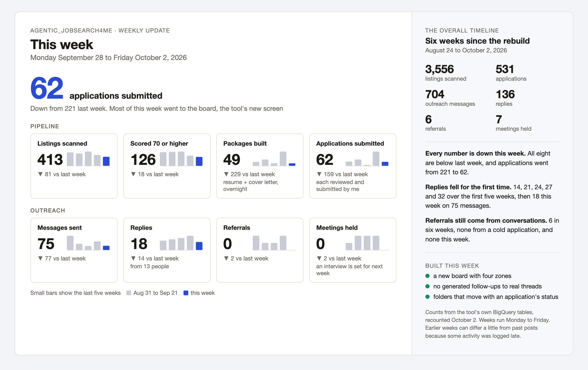
Task: Click the 'from 13 people' note
Action: tap(149, 266)
